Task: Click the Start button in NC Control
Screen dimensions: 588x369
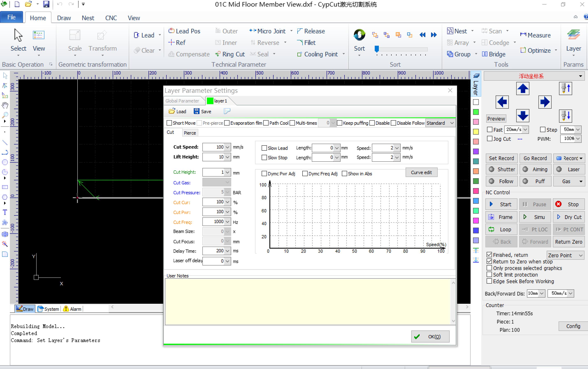Action: point(501,204)
